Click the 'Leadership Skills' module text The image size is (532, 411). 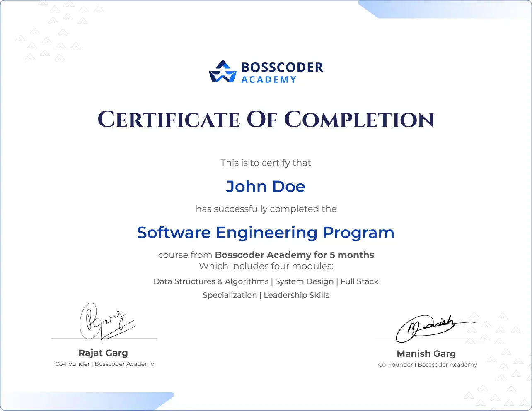[x=297, y=295]
